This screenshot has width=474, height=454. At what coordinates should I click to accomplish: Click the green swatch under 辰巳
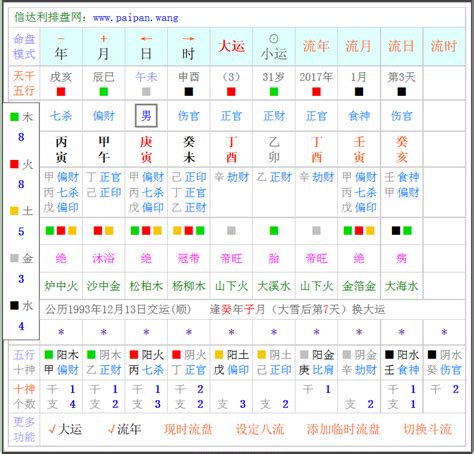[104, 92]
